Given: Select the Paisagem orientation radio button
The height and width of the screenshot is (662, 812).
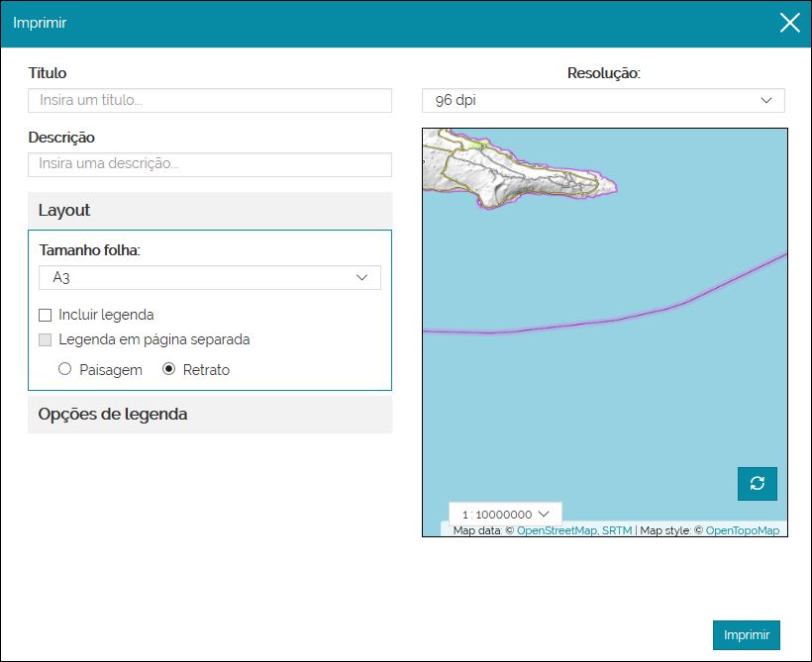Looking at the screenshot, I should tap(64, 368).
